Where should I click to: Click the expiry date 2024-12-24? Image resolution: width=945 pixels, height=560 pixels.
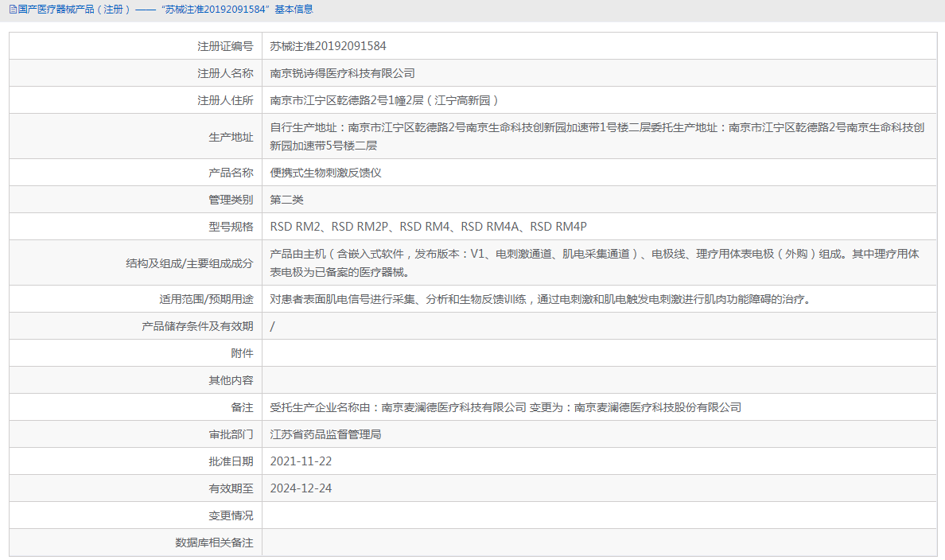pos(301,488)
